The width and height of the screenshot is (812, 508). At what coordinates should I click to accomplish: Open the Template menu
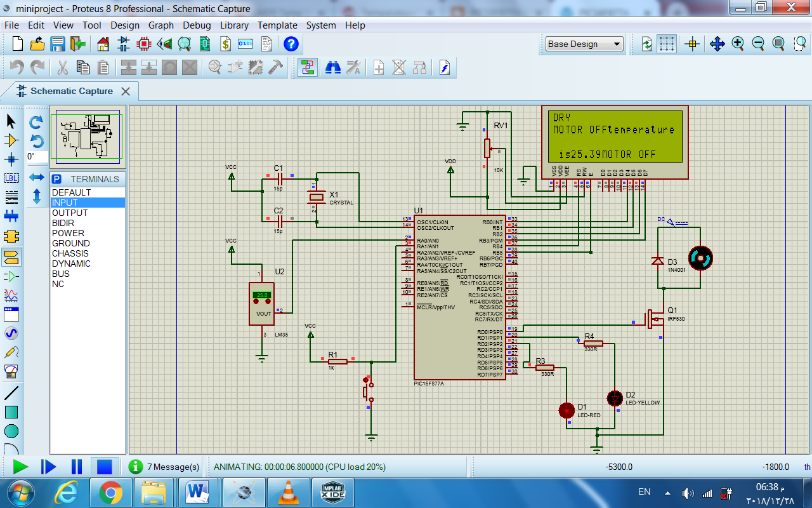click(277, 25)
